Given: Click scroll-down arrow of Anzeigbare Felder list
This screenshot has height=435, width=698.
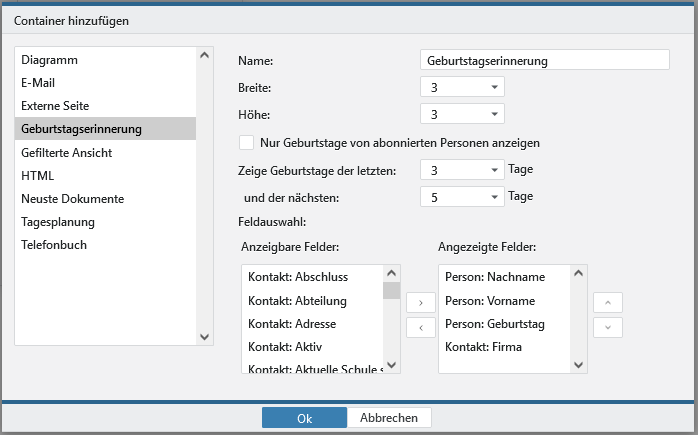Looking at the screenshot, I should tap(391, 365).
